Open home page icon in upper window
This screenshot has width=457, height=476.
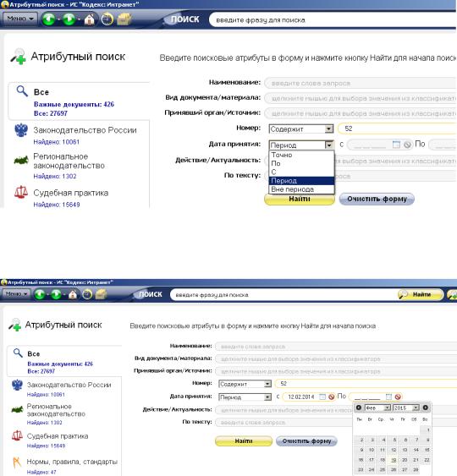click(89, 19)
